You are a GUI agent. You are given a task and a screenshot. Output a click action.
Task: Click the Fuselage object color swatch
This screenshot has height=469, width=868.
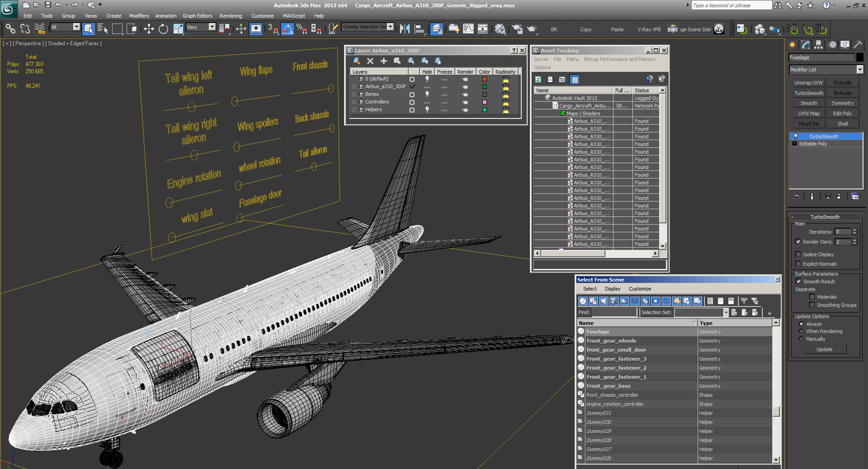[860, 57]
